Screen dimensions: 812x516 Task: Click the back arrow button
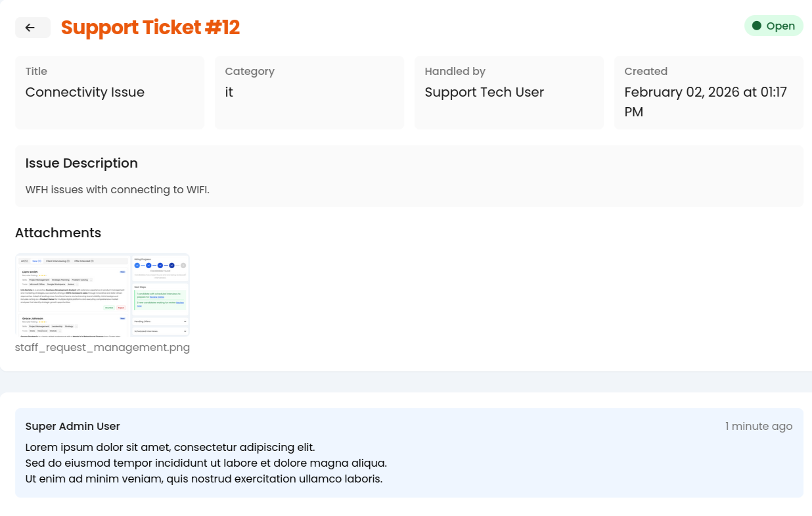pos(32,28)
